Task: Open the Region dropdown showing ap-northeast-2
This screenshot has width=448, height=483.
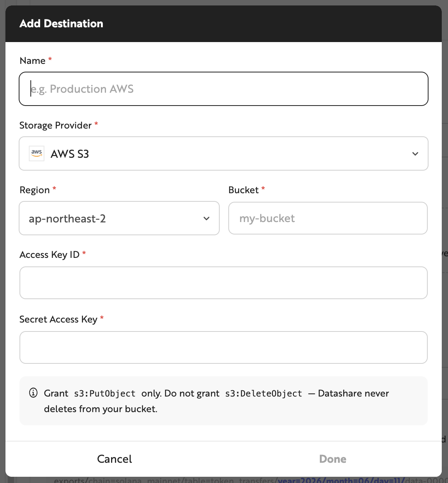Action: pyautogui.click(x=119, y=218)
